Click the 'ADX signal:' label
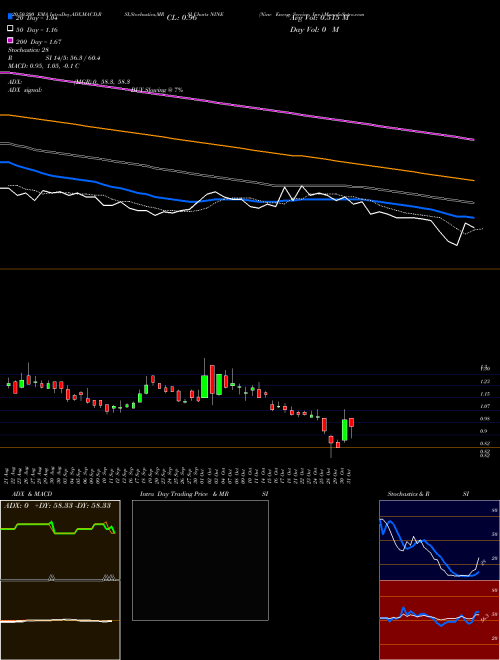The width and height of the screenshot is (500, 660). click(x=25, y=90)
